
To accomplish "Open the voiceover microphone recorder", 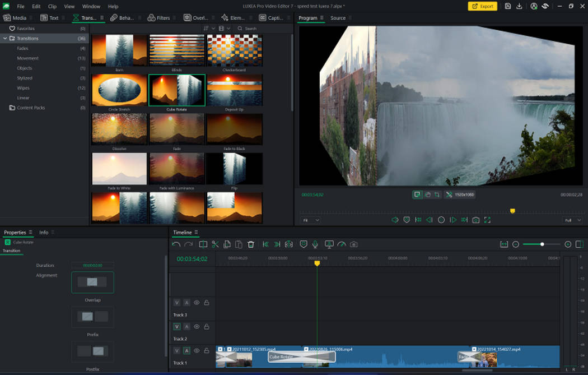I will tap(315, 244).
